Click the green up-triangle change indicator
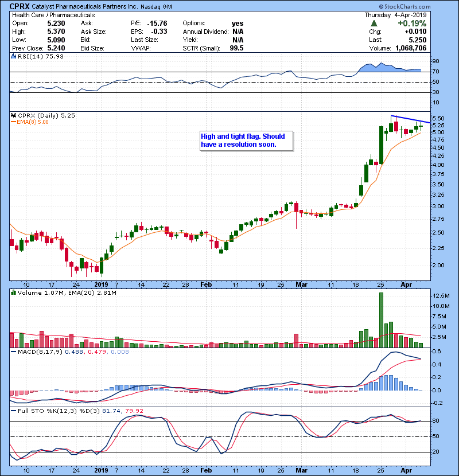The height and width of the screenshot is (476, 459). pyautogui.click(x=374, y=24)
